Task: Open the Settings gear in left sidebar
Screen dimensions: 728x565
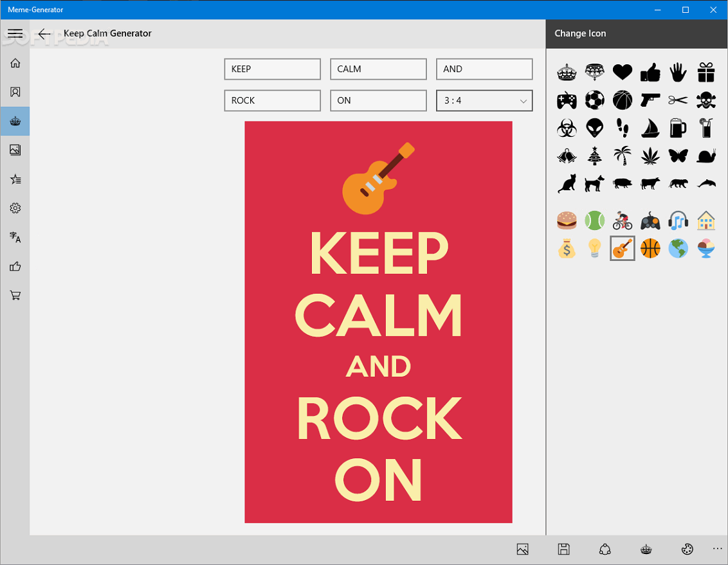Action: (15, 208)
